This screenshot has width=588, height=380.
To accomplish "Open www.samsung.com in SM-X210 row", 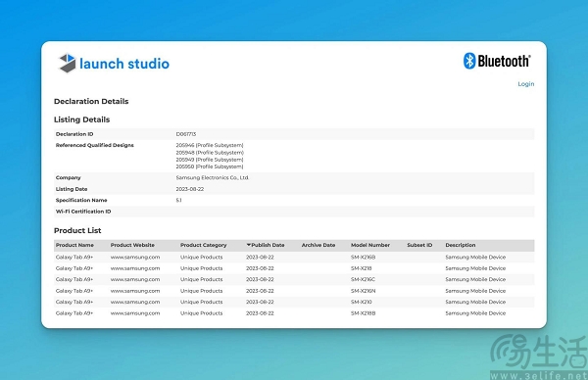I will point(135,302).
